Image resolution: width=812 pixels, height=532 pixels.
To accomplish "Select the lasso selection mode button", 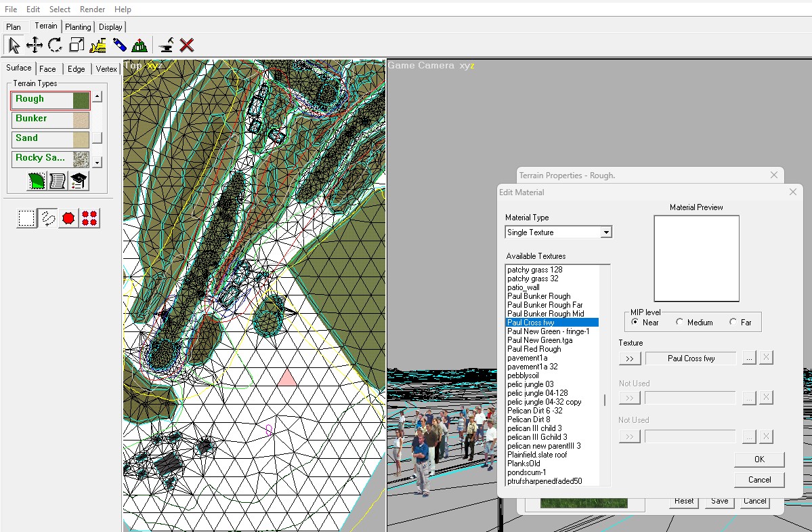I will click(x=47, y=218).
